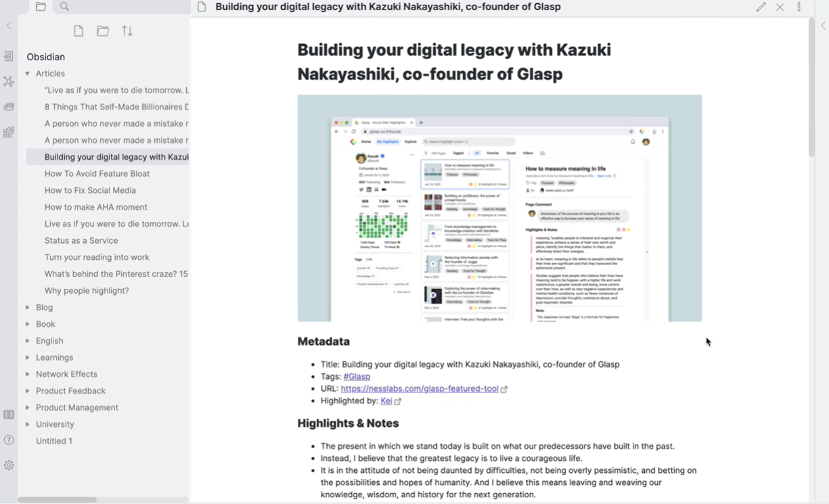Screen dimensions: 829x504
Task: Expand the Blog folder
Action: click(x=28, y=307)
